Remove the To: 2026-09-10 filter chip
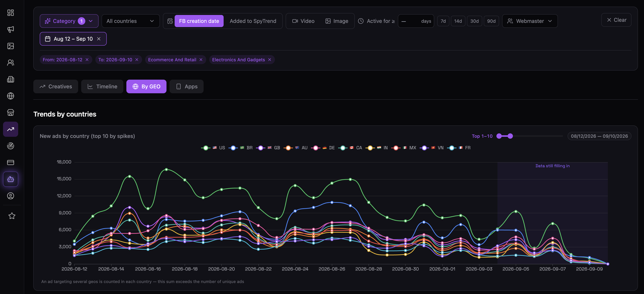Image resolution: width=644 pixels, height=294 pixels. (x=137, y=60)
